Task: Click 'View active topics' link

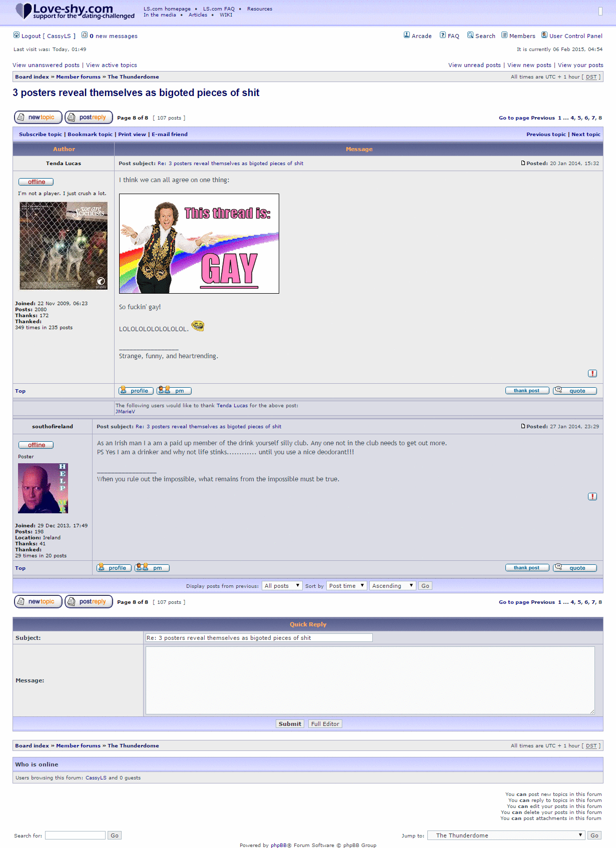Action: [x=112, y=65]
